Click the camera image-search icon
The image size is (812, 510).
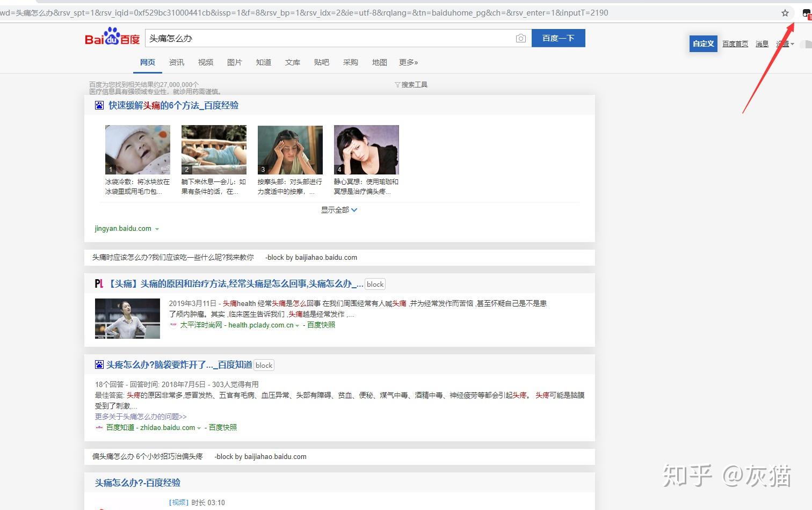(x=520, y=38)
